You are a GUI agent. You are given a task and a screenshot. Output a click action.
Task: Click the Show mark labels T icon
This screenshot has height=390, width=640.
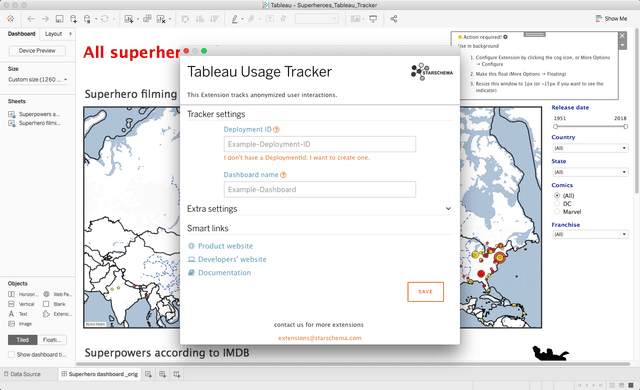270,19
